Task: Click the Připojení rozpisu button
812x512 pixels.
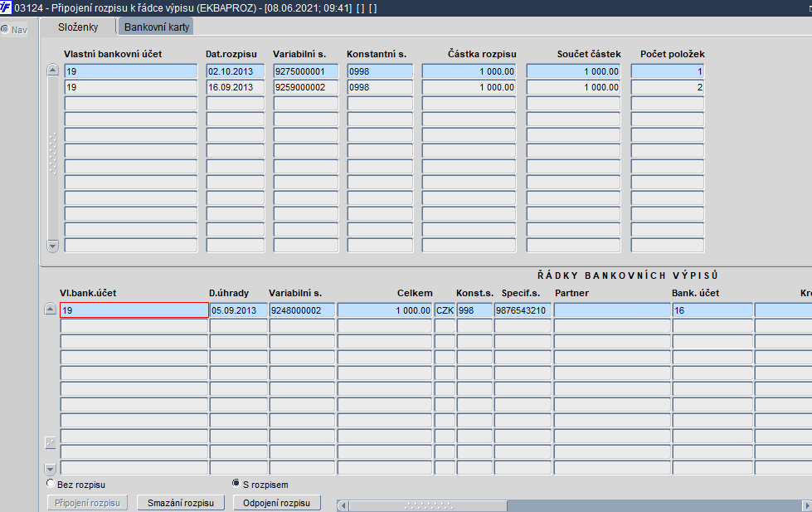Action: coord(88,503)
